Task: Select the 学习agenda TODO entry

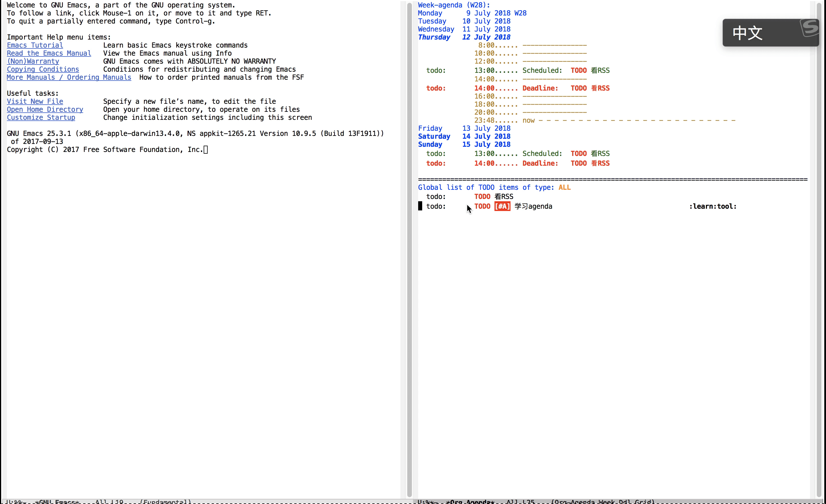Action: pyautogui.click(x=533, y=206)
